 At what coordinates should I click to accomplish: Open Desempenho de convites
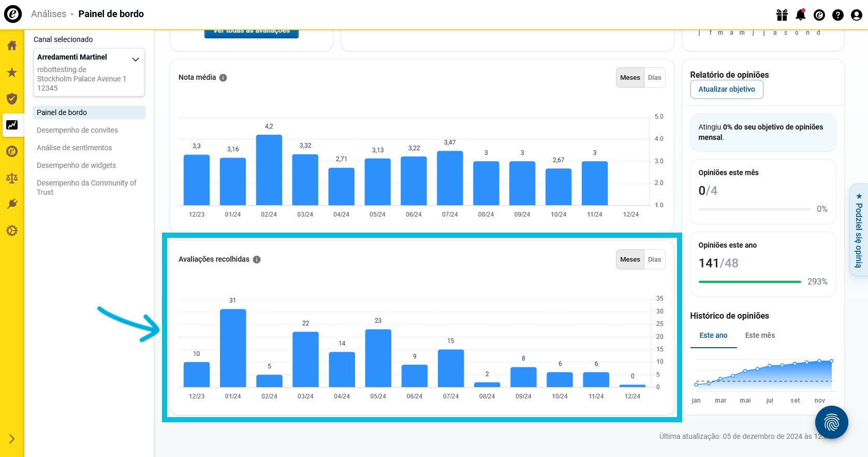[77, 130]
